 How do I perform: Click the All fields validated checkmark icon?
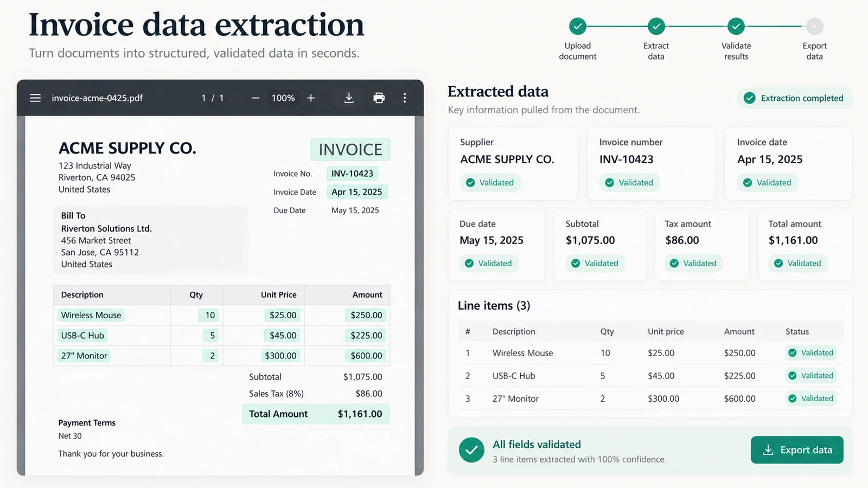471,450
